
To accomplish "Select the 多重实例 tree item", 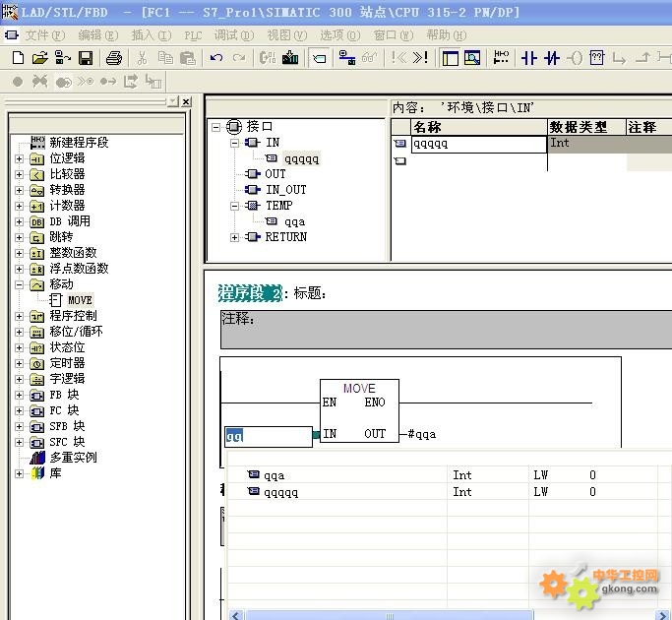I will click(x=73, y=458).
